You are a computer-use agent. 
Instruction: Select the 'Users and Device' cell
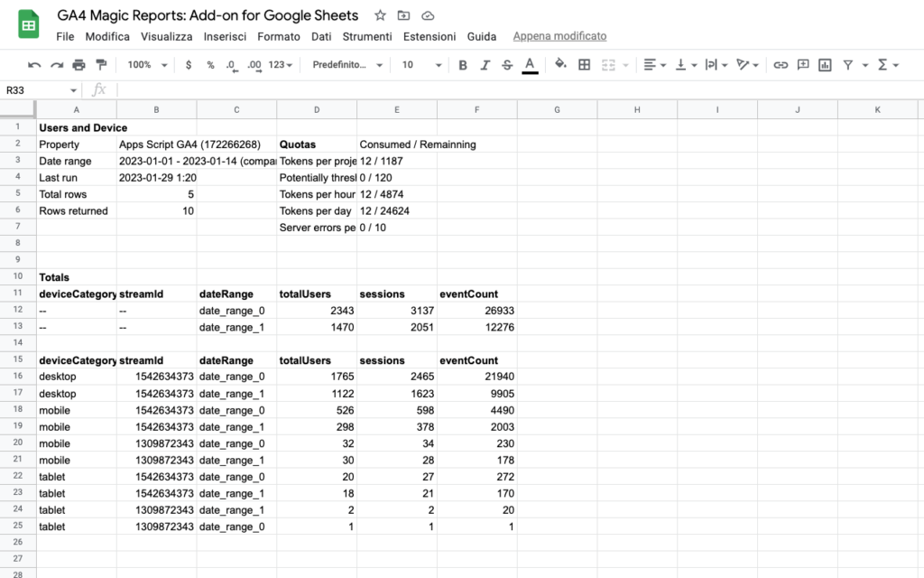coord(77,127)
